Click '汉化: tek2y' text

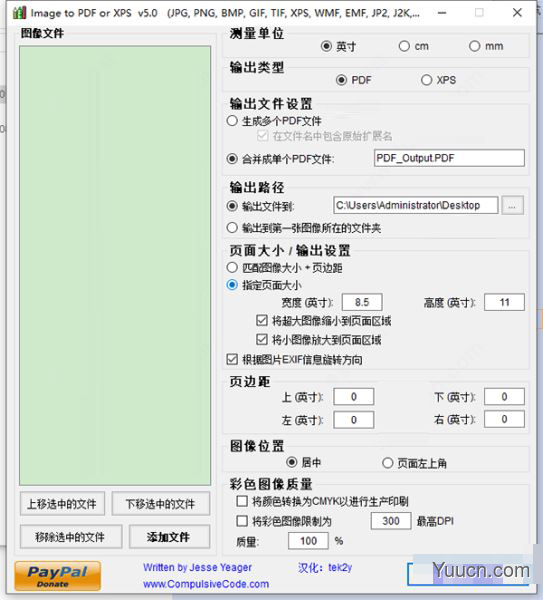pos(325,567)
